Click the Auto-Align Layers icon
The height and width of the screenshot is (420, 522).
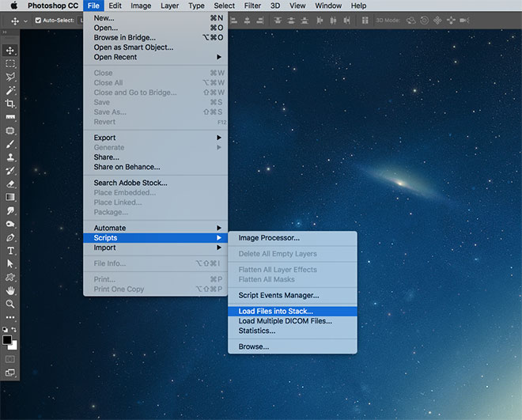[x=365, y=21]
